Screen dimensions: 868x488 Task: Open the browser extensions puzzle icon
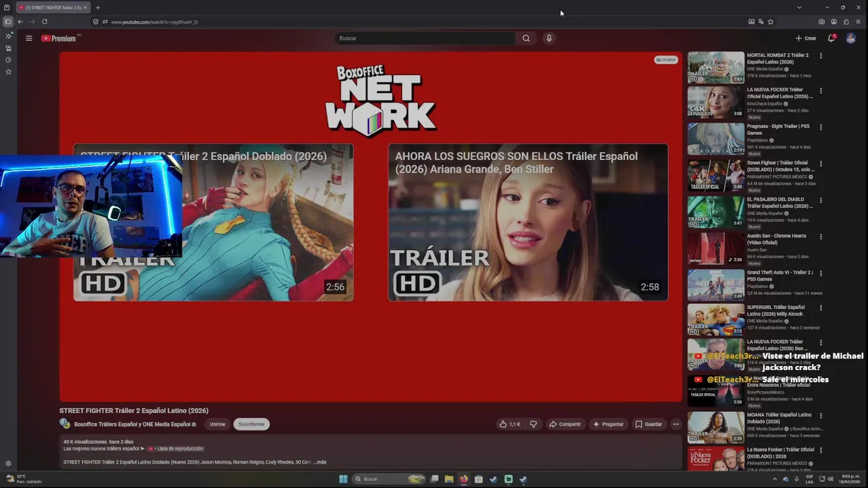click(846, 22)
